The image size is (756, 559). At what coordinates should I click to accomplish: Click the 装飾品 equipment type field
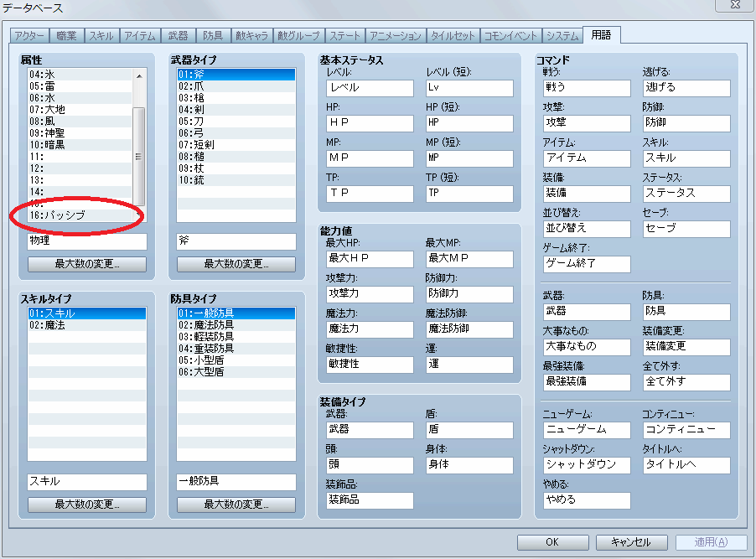tap(370, 500)
